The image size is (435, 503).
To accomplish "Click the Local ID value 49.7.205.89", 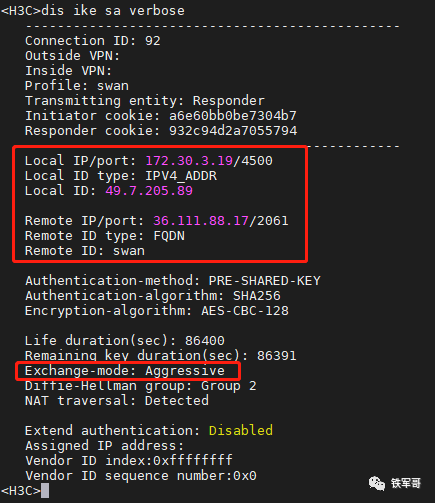I will click(149, 191).
